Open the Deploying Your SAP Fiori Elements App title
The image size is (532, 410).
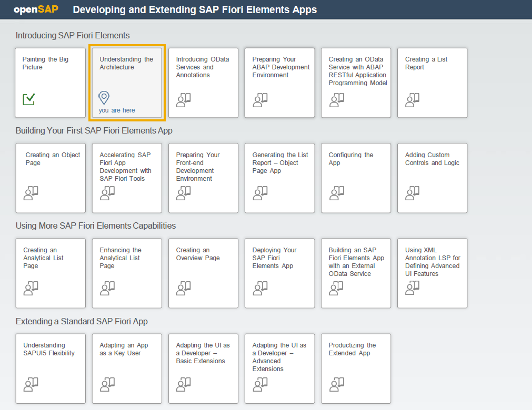pyautogui.click(x=274, y=258)
